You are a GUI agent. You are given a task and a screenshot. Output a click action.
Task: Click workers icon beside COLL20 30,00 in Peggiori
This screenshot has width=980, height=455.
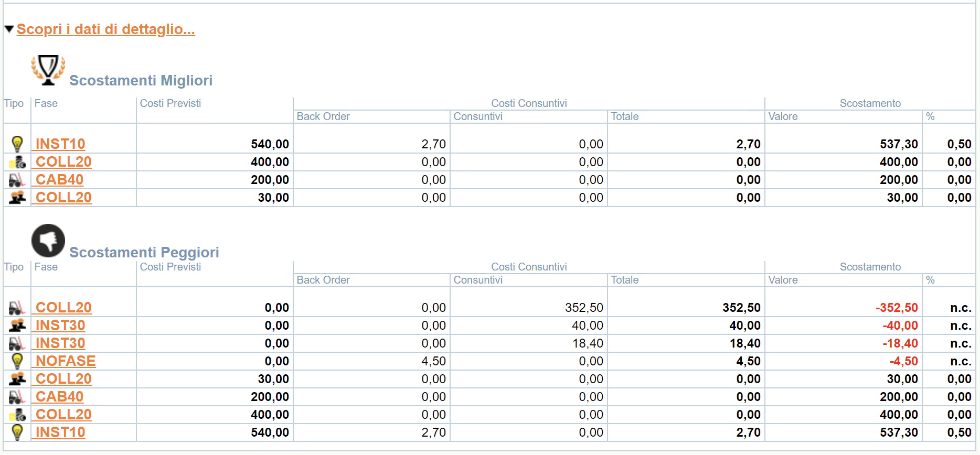click(x=17, y=379)
